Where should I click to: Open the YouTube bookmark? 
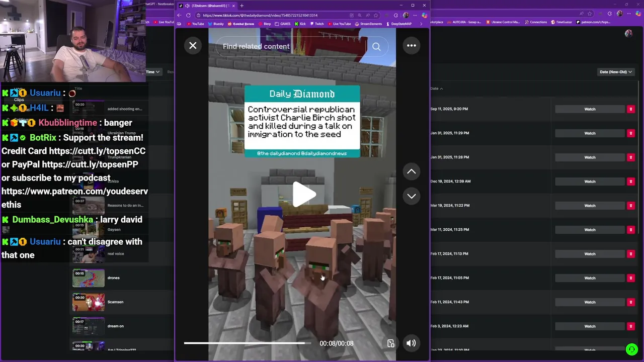point(195,24)
